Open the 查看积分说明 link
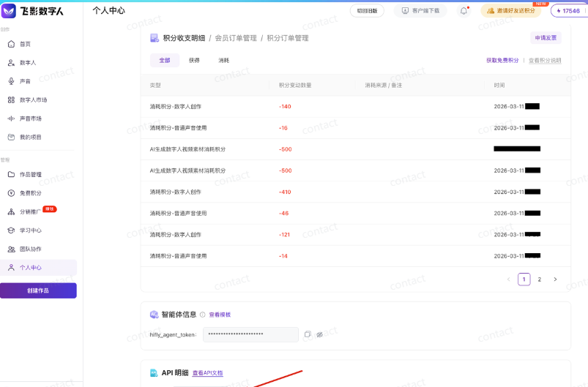 545,60
